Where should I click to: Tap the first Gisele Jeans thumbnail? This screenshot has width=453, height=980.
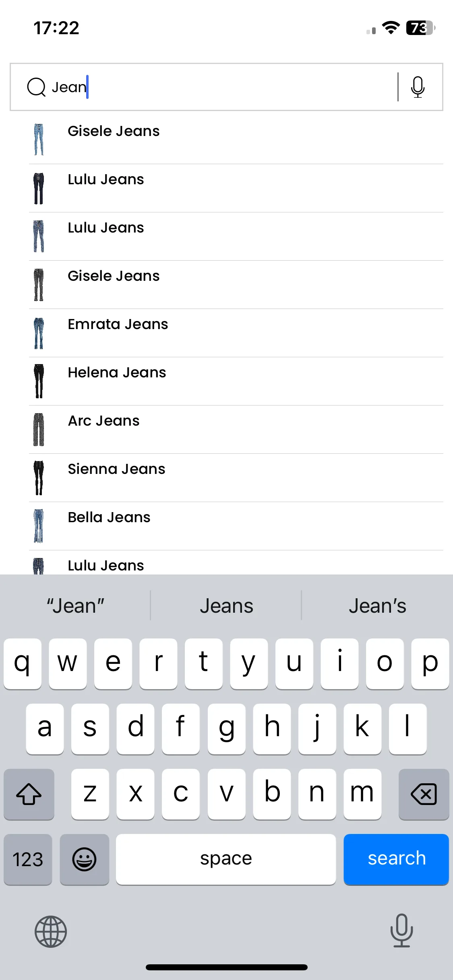click(39, 140)
